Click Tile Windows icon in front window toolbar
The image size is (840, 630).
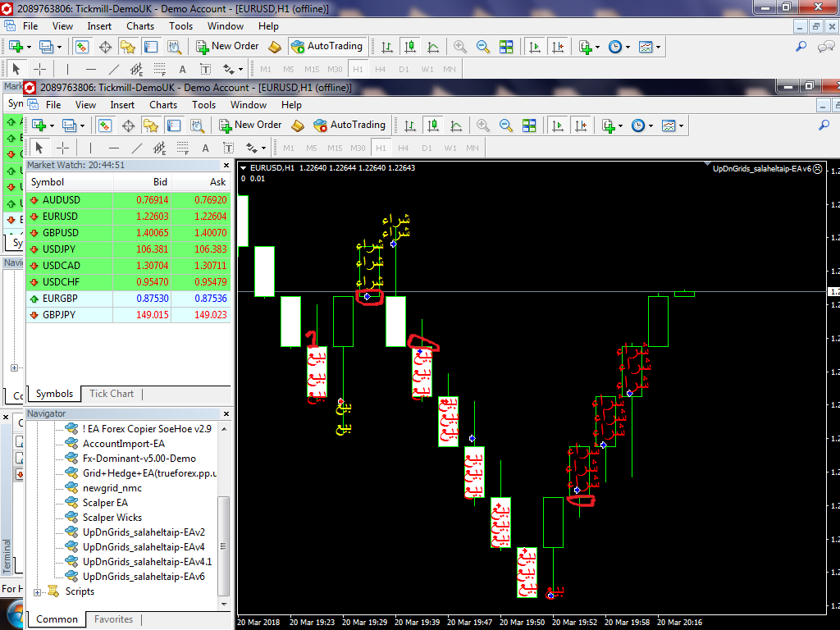[x=529, y=126]
